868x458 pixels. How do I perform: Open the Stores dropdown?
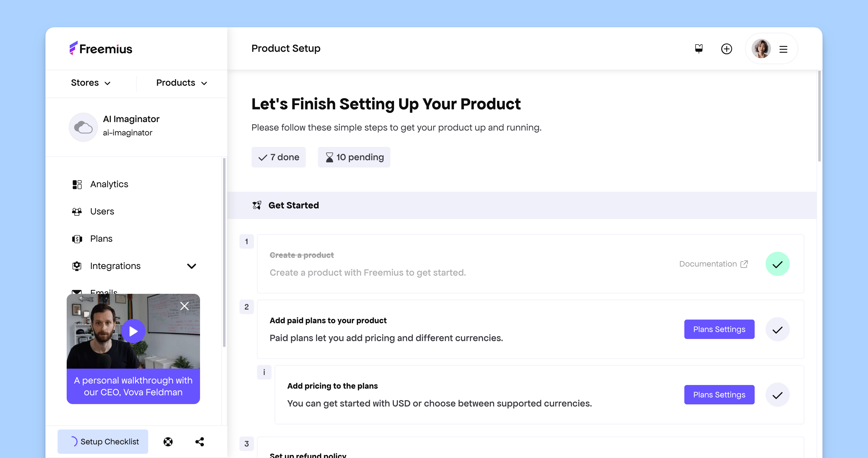pyautogui.click(x=91, y=83)
